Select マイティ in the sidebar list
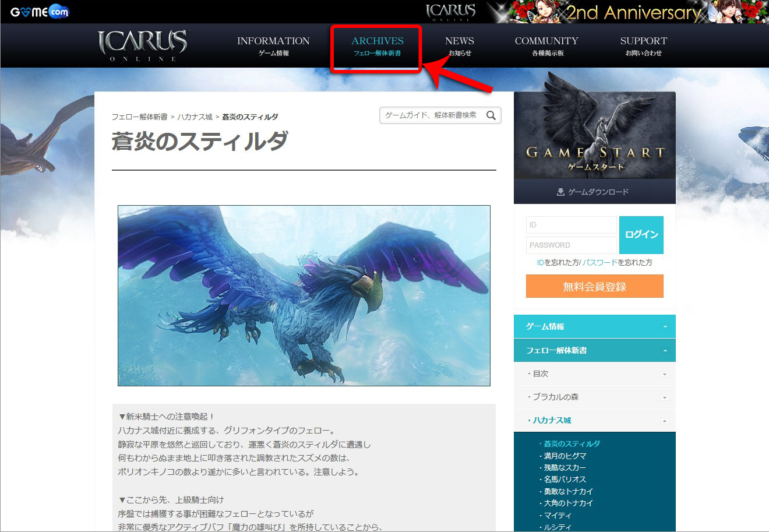This screenshot has width=769, height=532. pos(558,516)
